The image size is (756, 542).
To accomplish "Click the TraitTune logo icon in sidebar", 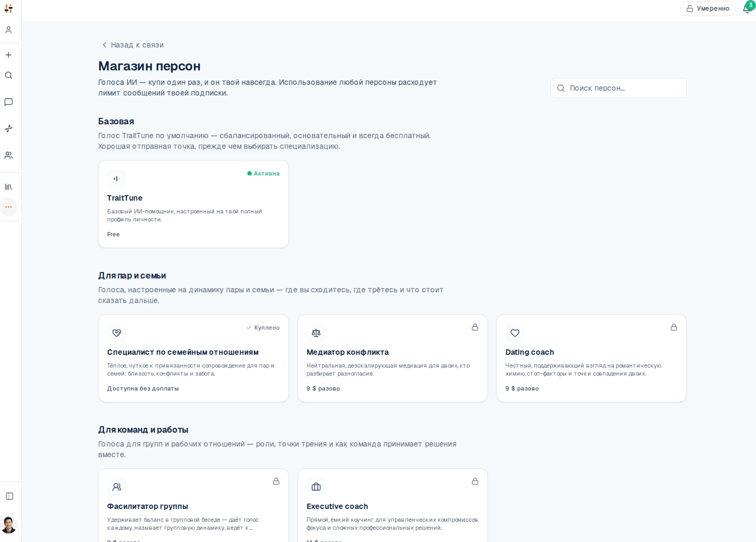I will point(9,9).
